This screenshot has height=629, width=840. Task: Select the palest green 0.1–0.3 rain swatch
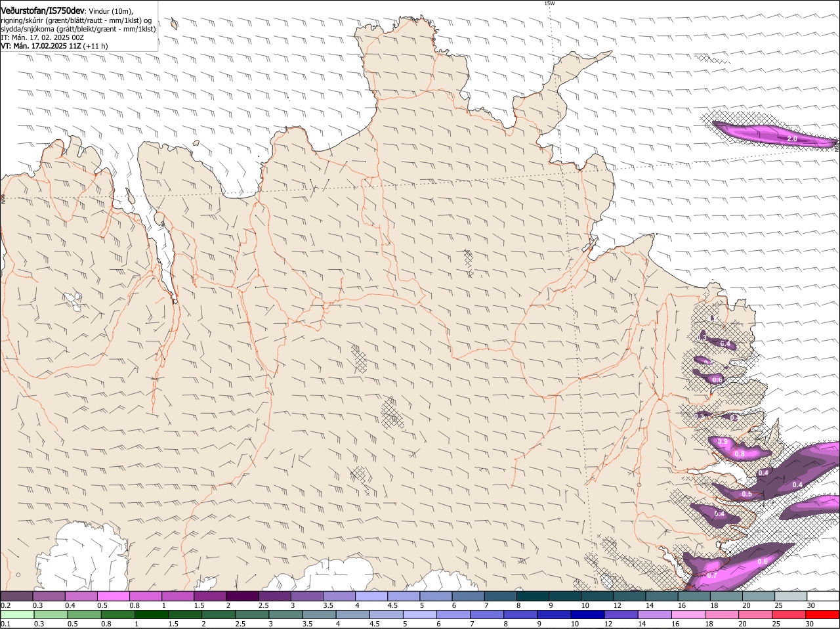click(x=17, y=615)
